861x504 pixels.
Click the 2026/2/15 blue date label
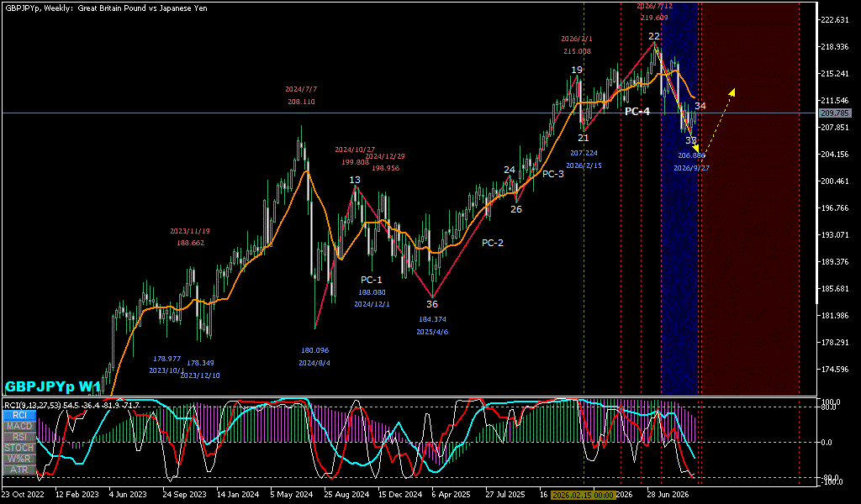584,165
